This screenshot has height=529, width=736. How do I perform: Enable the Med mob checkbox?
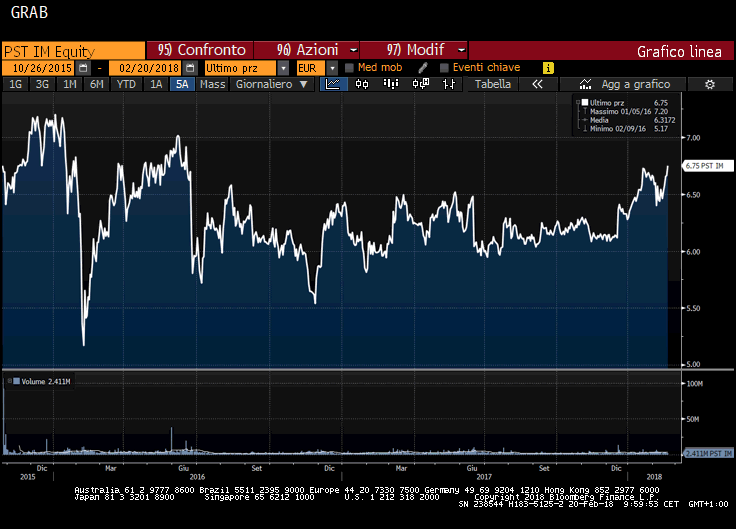(349, 68)
